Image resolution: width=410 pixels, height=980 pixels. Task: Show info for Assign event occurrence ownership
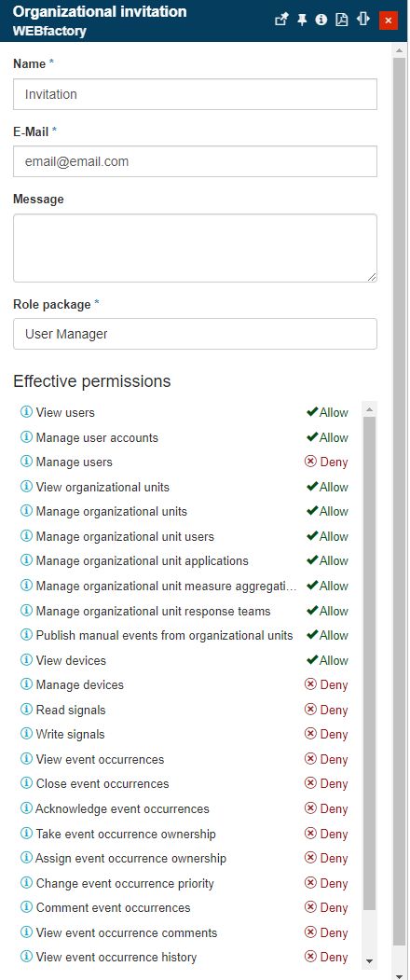point(26,858)
